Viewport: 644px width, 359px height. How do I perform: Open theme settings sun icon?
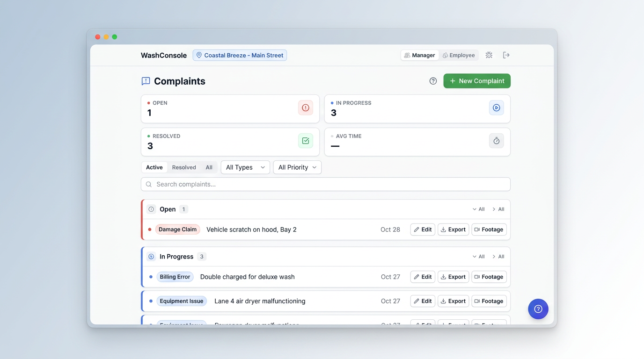[x=489, y=55]
